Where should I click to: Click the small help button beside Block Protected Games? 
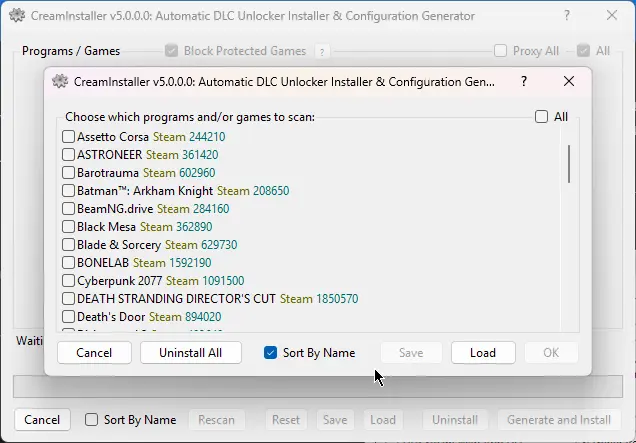point(322,52)
